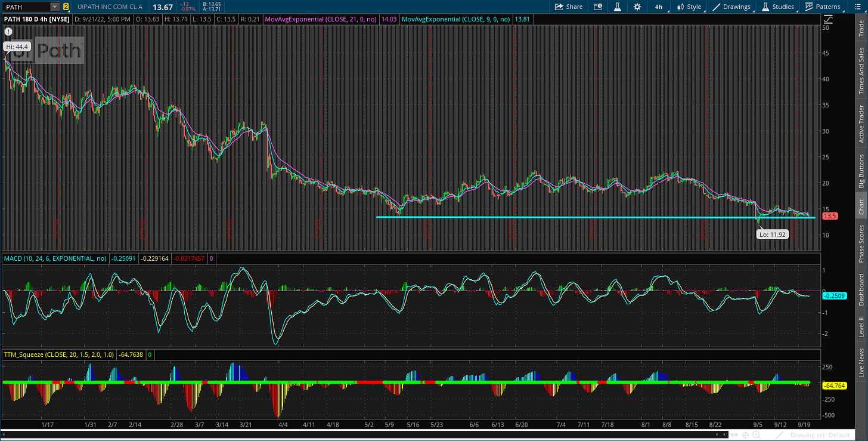
Task: Open the 4h timeframe selector
Action: (x=658, y=7)
